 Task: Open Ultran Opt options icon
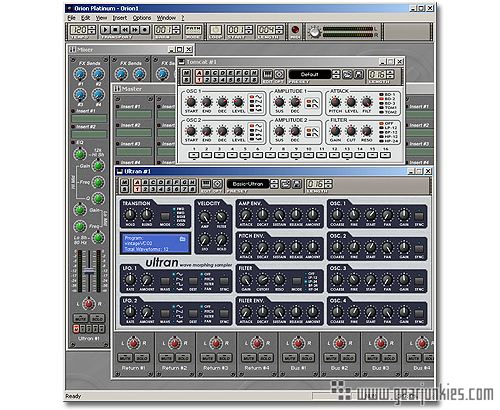(x=217, y=184)
